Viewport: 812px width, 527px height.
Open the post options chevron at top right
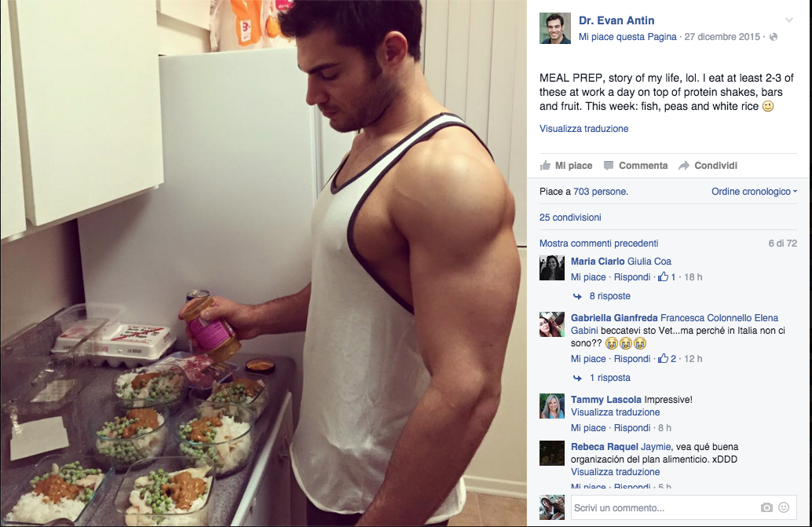(788, 20)
